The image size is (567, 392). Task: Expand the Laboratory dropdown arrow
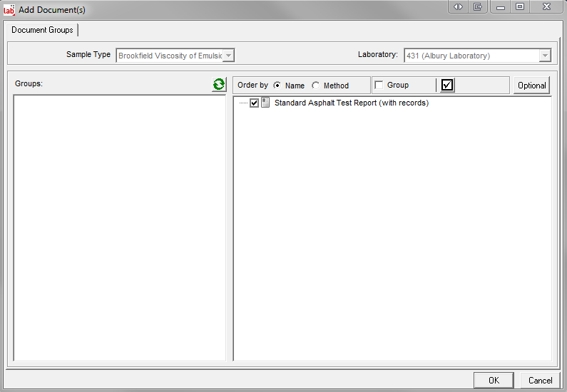point(545,56)
